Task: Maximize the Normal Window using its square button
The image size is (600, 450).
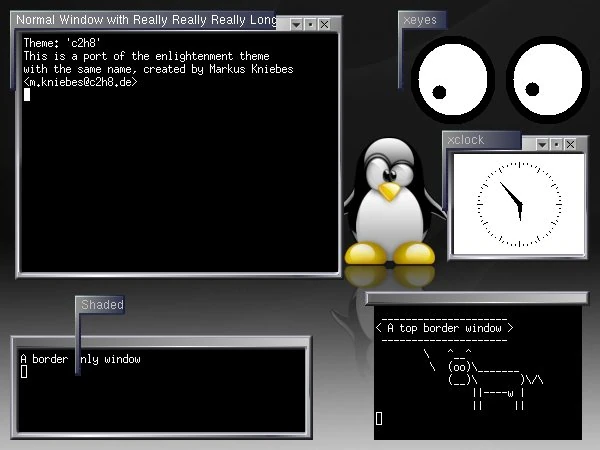Action: tap(311, 25)
